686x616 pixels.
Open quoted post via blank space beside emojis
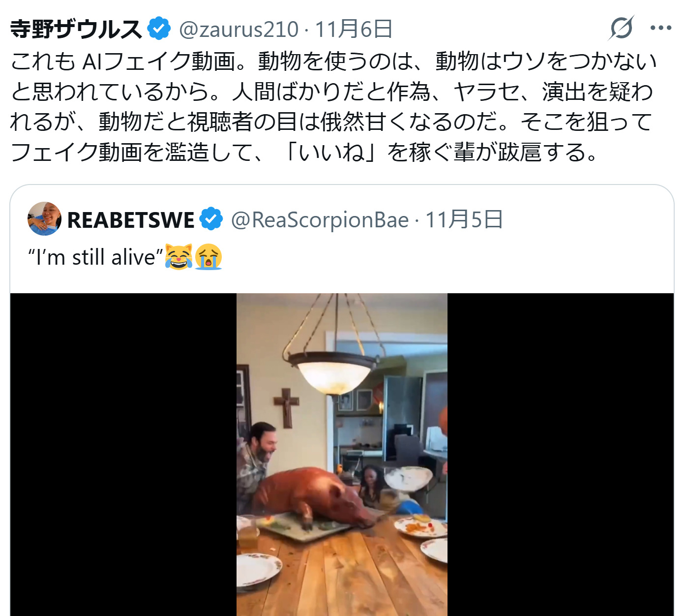[443, 257]
